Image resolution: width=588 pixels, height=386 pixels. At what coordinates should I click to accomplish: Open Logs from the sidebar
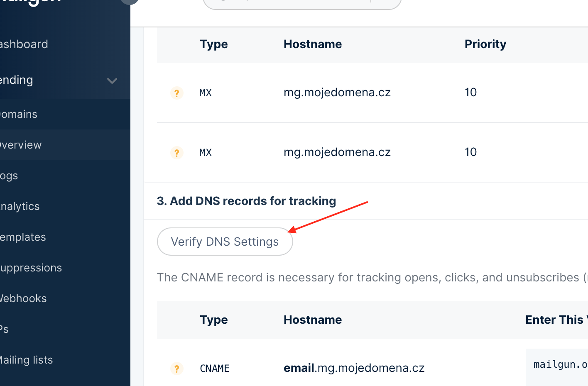9,176
